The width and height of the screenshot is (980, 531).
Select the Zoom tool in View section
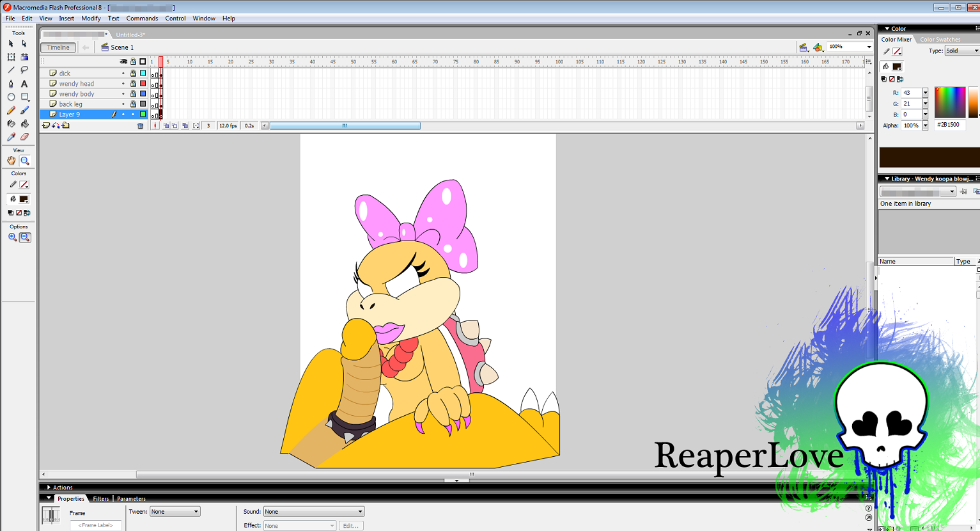pos(24,161)
